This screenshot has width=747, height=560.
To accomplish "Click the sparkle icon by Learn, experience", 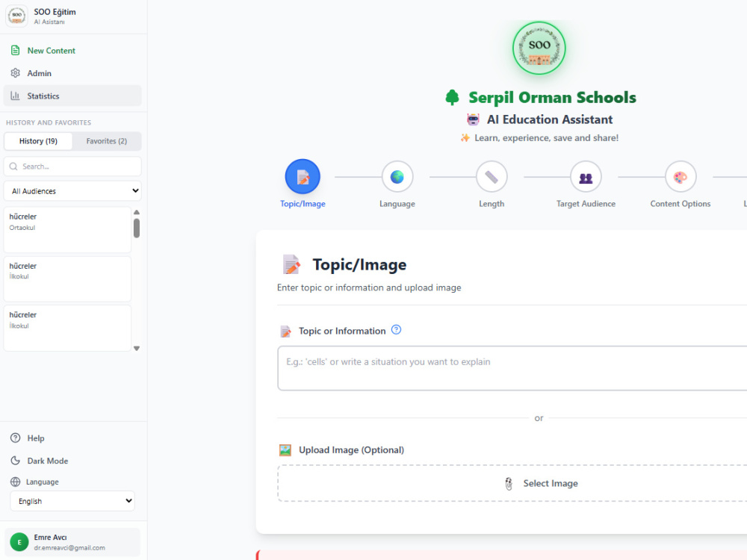I will (465, 138).
